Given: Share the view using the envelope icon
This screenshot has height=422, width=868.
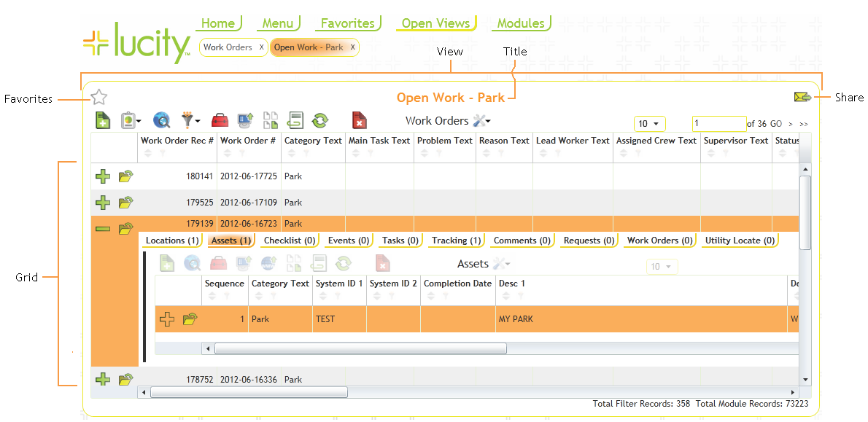Looking at the screenshot, I should pos(802,97).
